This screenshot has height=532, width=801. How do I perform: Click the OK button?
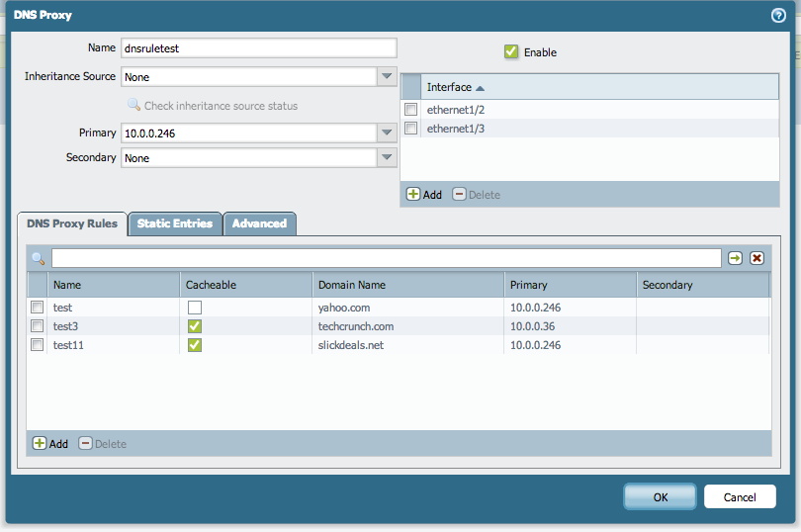(660, 496)
